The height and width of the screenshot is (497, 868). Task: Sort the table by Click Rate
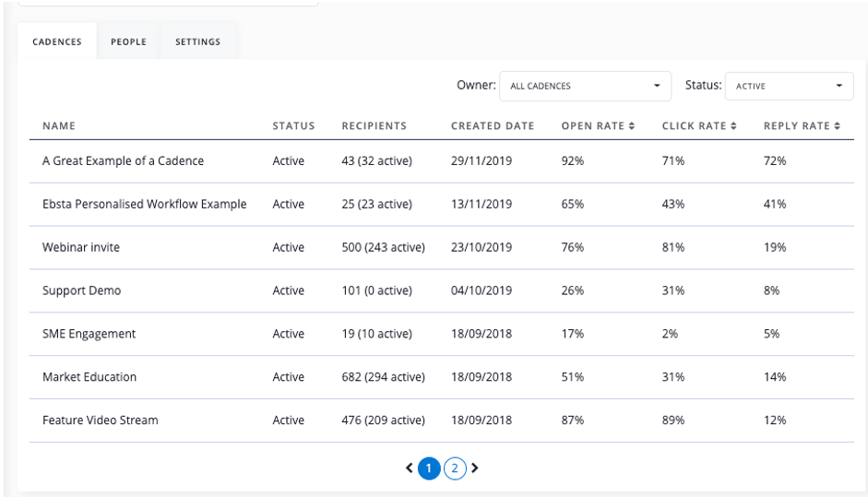tap(733, 126)
